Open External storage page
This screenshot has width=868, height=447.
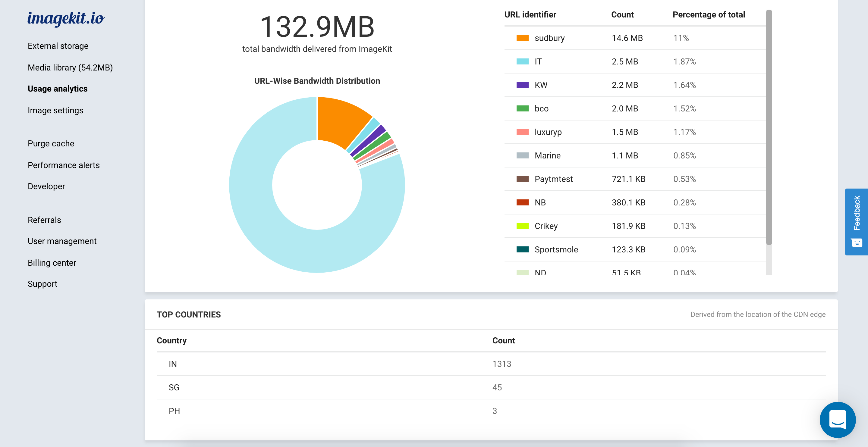click(58, 46)
